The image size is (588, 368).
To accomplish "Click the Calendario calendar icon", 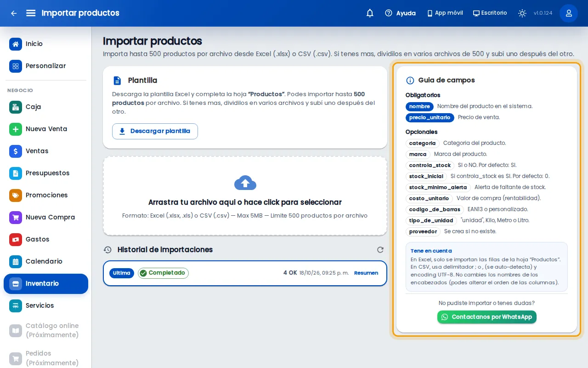I will tap(16, 262).
